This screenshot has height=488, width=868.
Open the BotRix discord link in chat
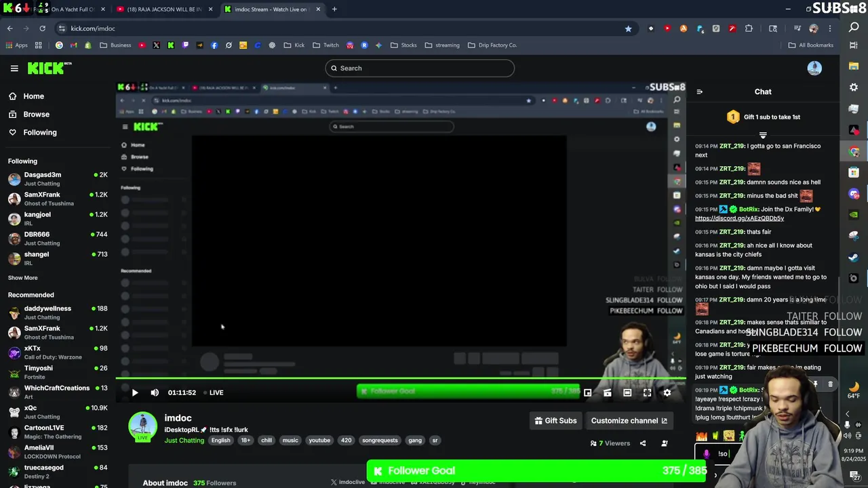coord(739,218)
